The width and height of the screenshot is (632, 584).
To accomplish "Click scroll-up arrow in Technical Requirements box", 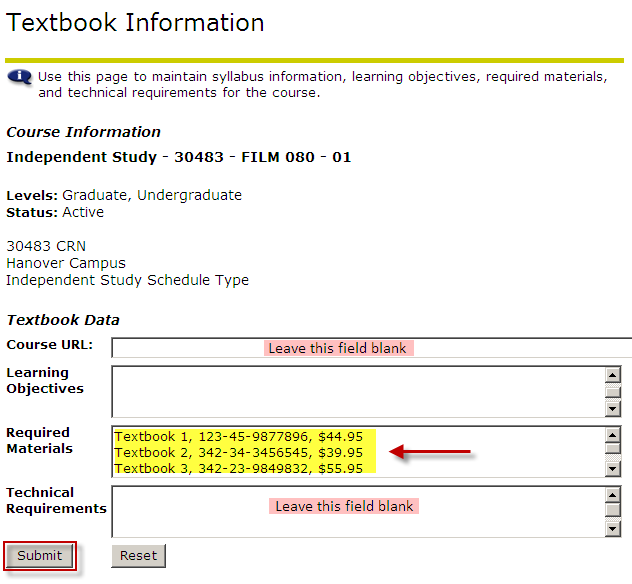I will [612, 495].
